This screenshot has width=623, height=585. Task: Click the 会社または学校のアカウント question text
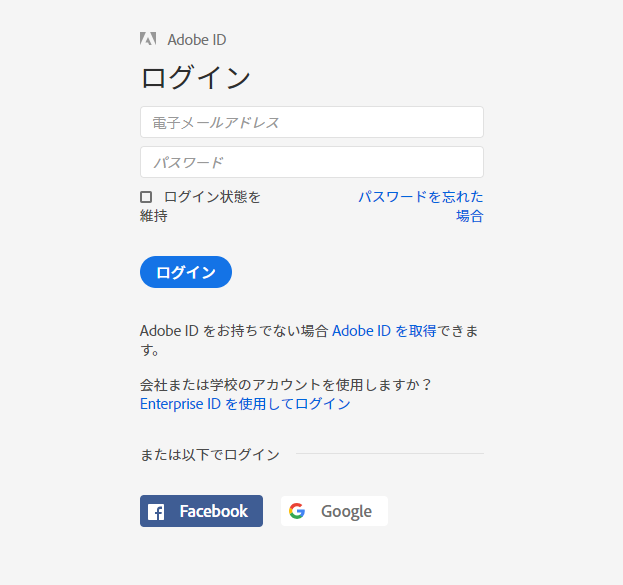[286, 385]
